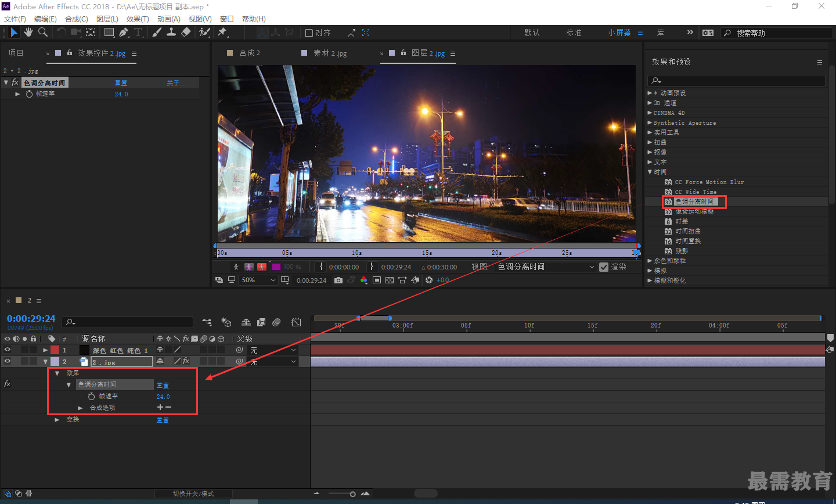This screenshot has height=504, width=836.
Task: Expand the 合成选项 property
Action: pos(80,408)
